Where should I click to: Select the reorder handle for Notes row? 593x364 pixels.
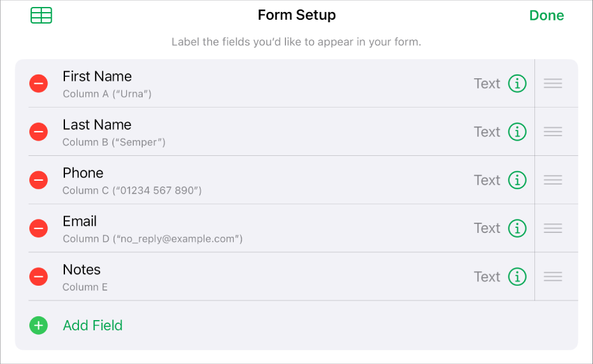pos(553,276)
